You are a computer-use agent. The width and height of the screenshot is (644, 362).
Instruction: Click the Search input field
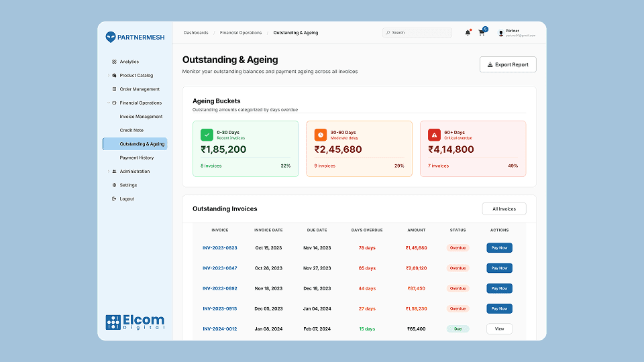419,33
